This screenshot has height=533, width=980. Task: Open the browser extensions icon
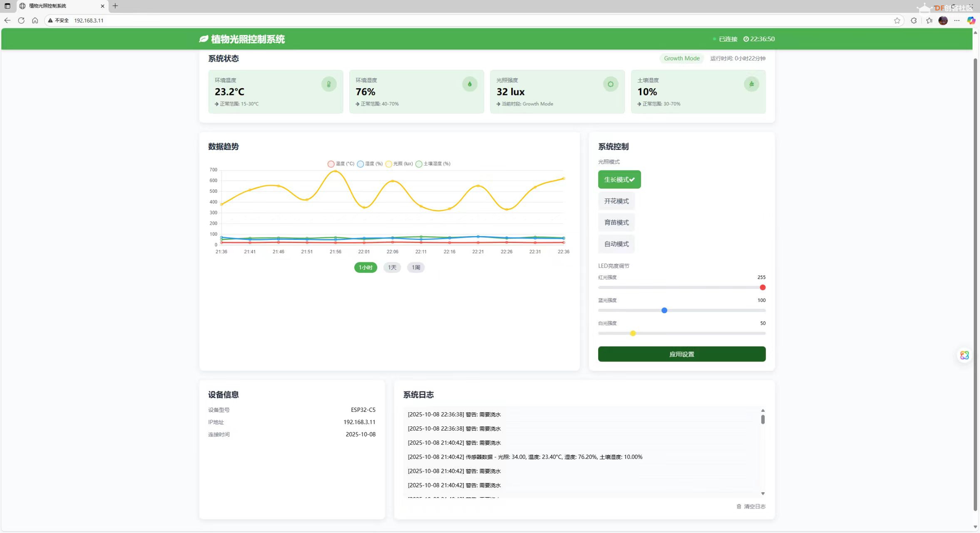coord(913,20)
